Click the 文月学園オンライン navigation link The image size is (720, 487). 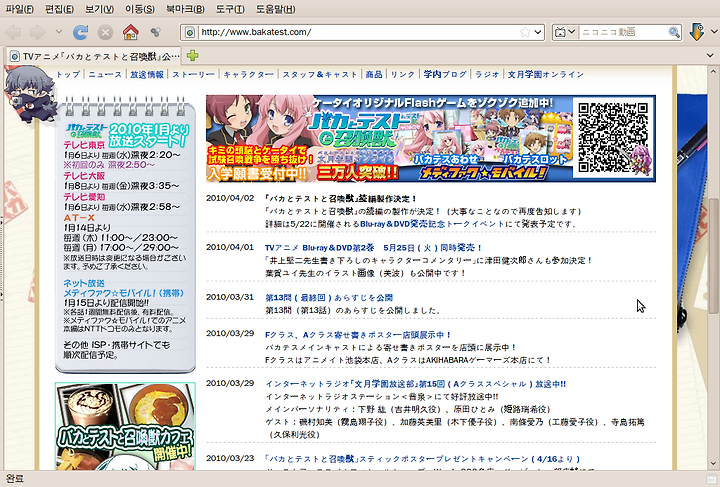point(546,74)
